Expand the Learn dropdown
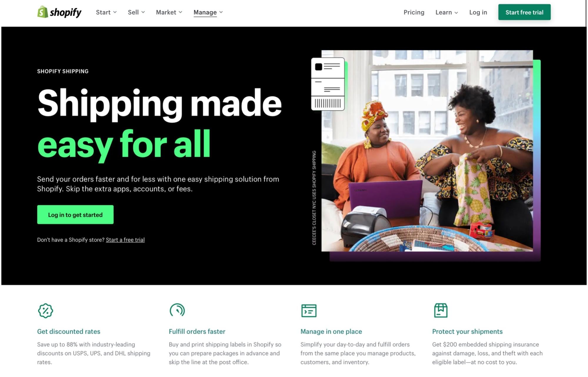Screen dimensions: 588x377 [x=447, y=12]
